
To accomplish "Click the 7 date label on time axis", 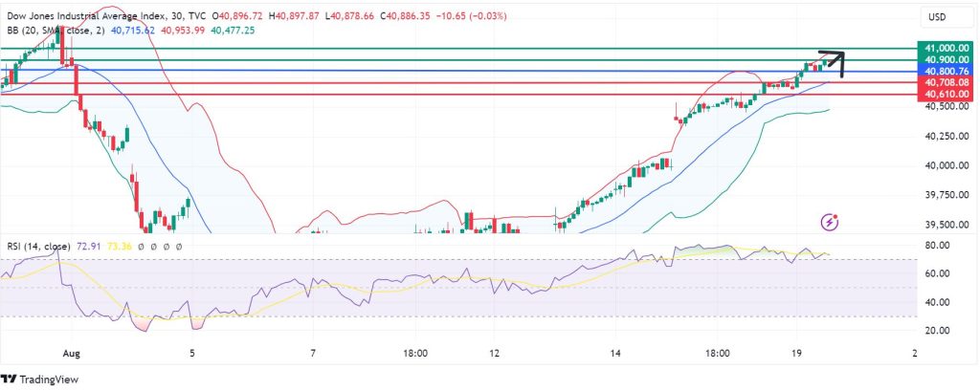I will [x=313, y=353].
